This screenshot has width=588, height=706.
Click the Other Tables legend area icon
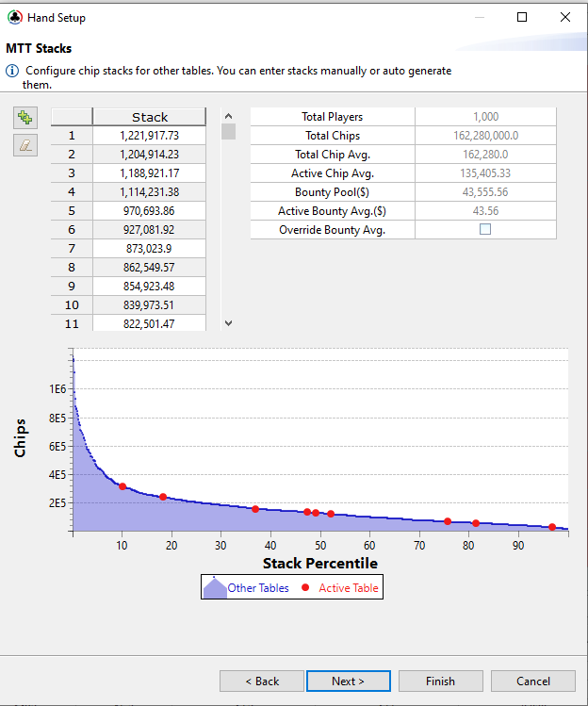tap(215, 587)
